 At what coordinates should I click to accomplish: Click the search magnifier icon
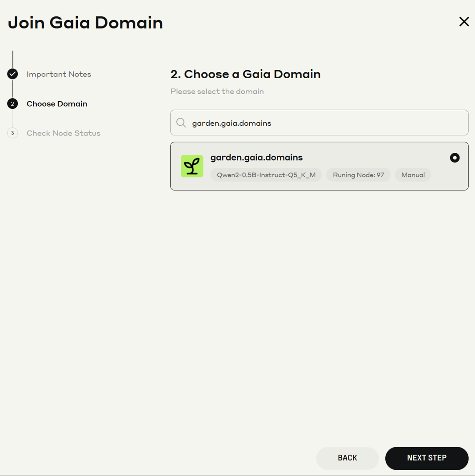[x=181, y=123]
